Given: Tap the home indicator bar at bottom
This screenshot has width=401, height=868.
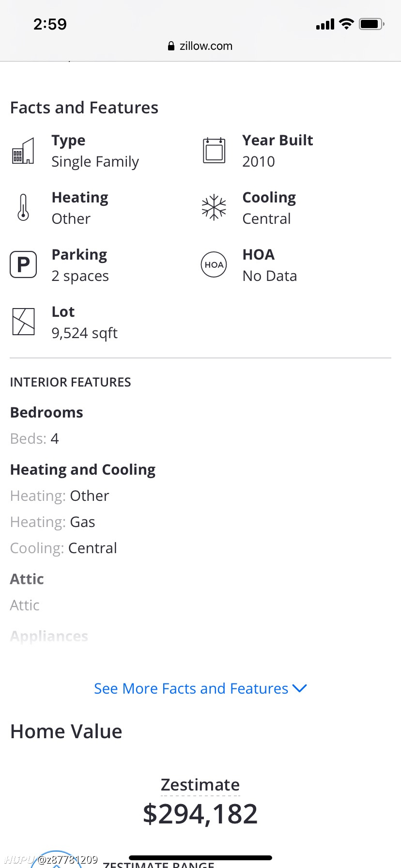Looking at the screenshot, I should (200, 858).
